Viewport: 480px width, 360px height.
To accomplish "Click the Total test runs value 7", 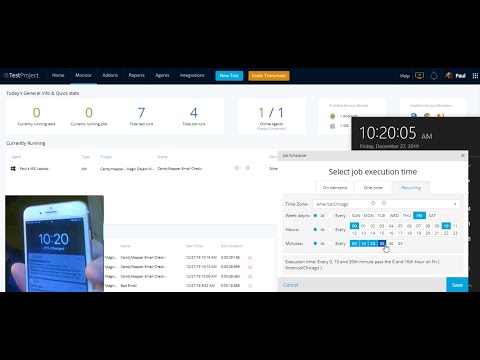I will (141, 113).
